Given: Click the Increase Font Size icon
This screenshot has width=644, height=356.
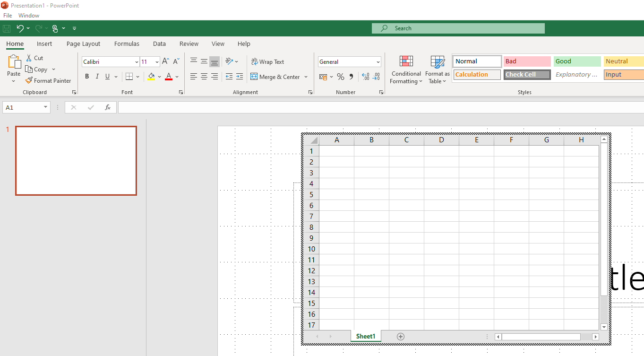Looking at the screenshot, I should coord(165,61).
